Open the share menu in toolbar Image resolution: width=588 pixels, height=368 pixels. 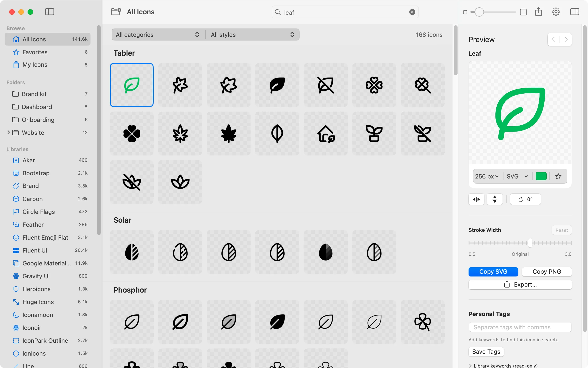click(x=538, y=12)
